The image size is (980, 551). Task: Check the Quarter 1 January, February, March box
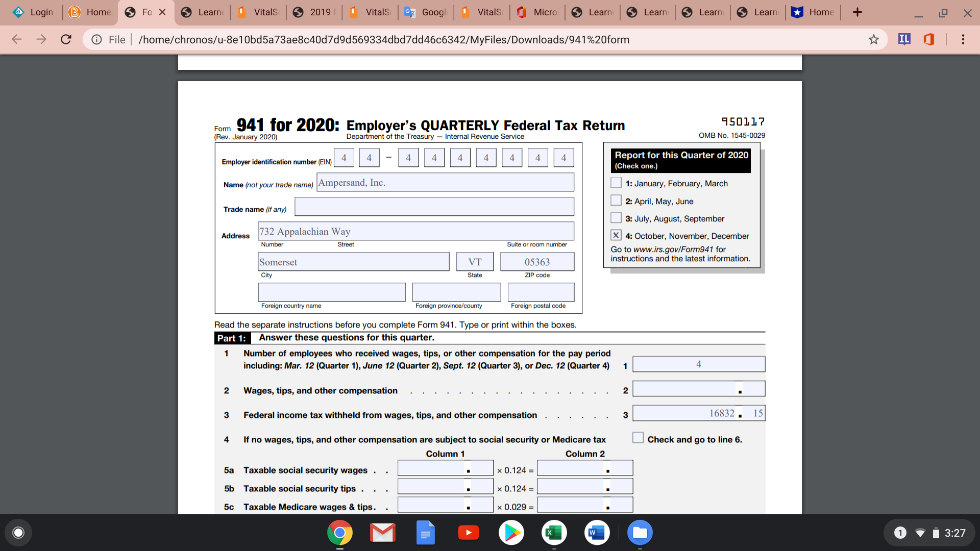click(616, 183)
